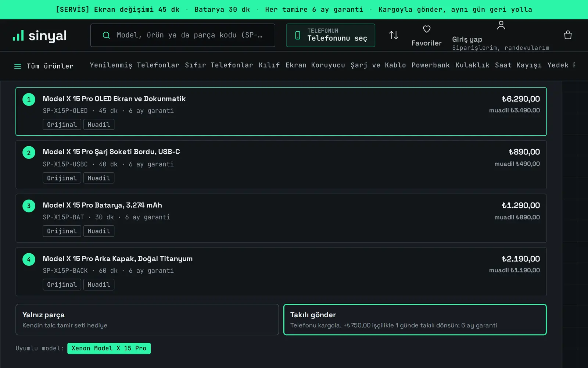Select Muadil for Batarya 3.274 mAh
Image resolution: width=588 pixels, height=368 pixels.
pos(99,231)
